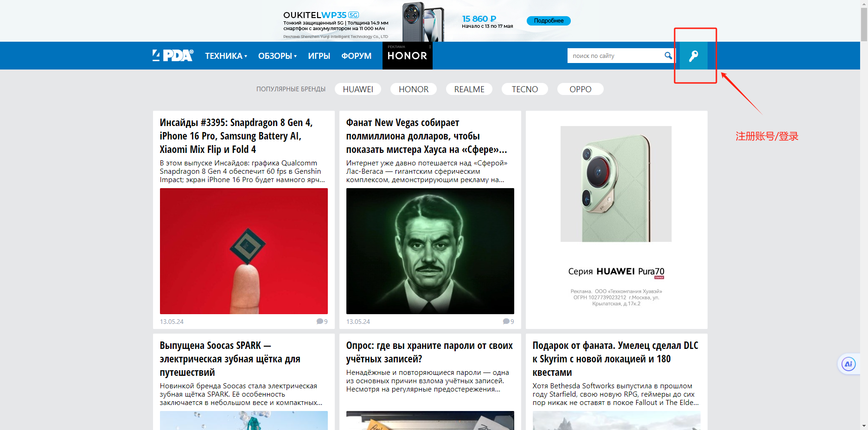
Task: Expand the ТЕХНИКА dropdown menu
Action: (x=226, y=56)
